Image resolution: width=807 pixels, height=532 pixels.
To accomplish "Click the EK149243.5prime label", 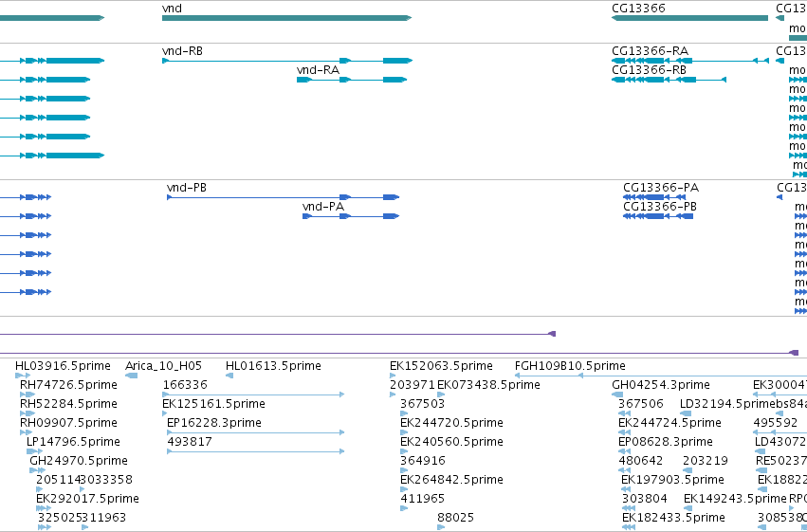I will click(x=736, y=499).
